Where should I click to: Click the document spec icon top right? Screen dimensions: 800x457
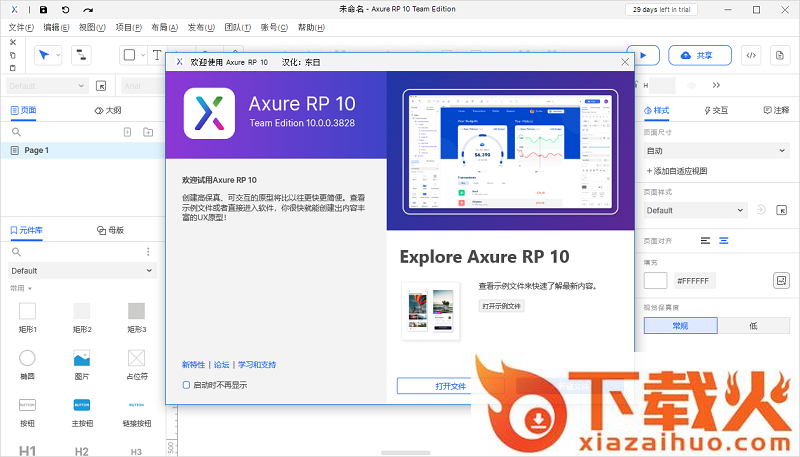point(780,55)
